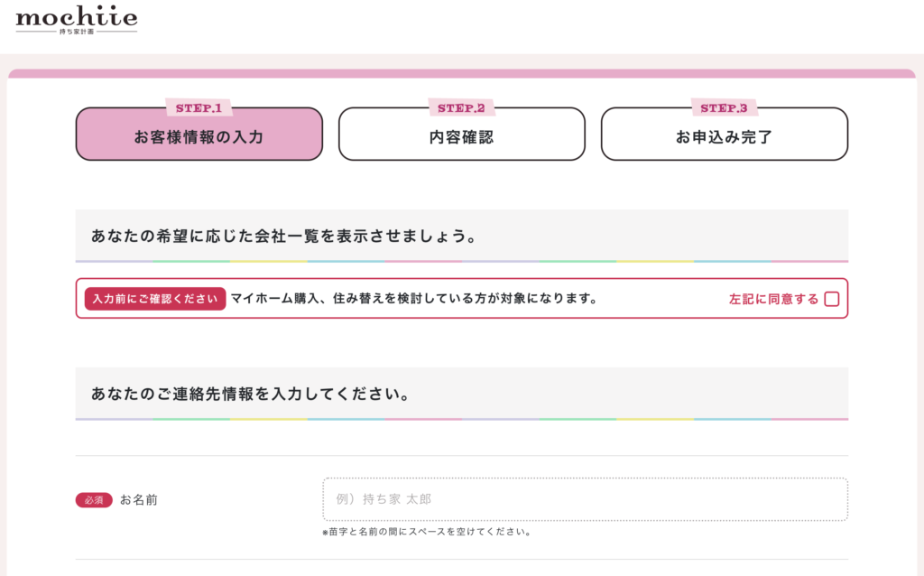924x576 pixels.
Task: Focus the お名前 text input field
Action: 585,499
